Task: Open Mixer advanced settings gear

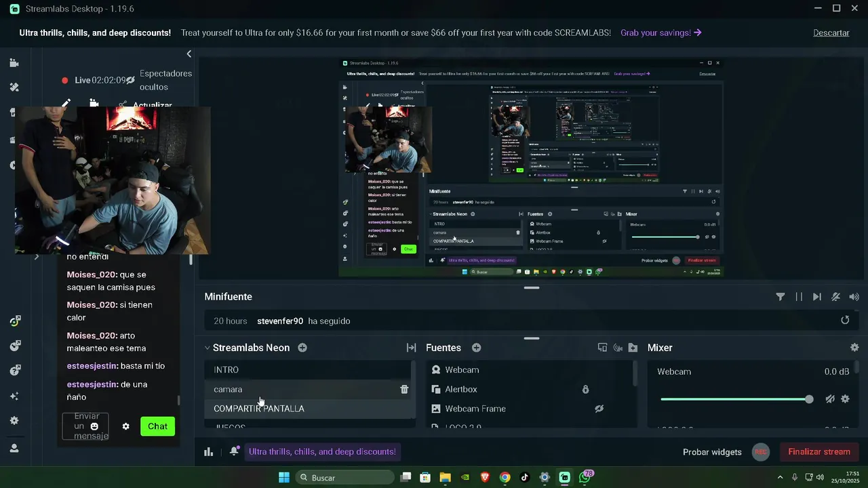Action: tap(854, 348)
